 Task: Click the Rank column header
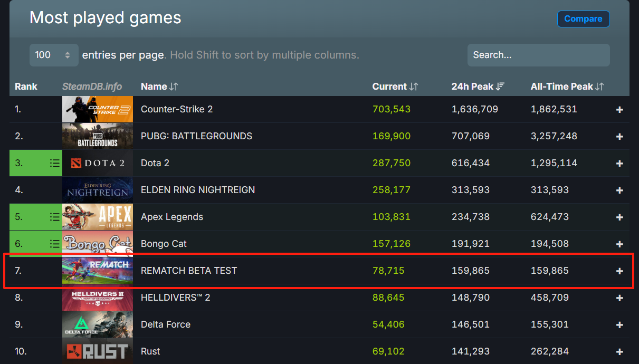26,87
